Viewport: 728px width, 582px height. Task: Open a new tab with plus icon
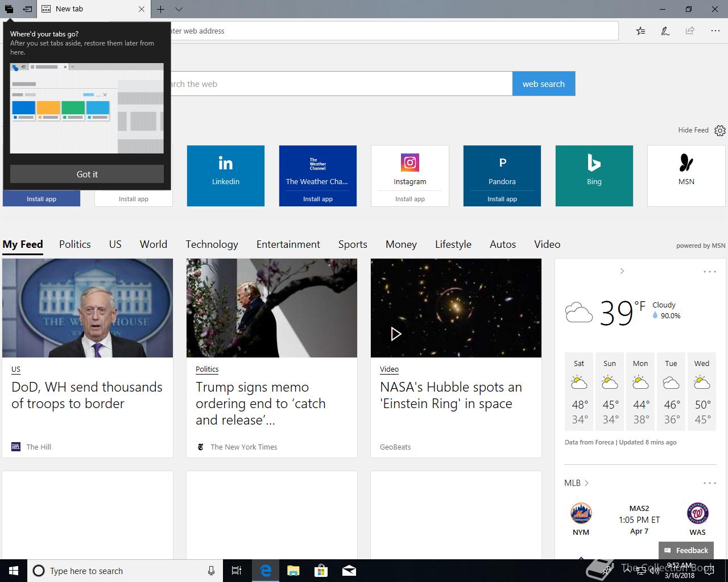point(161,9)
